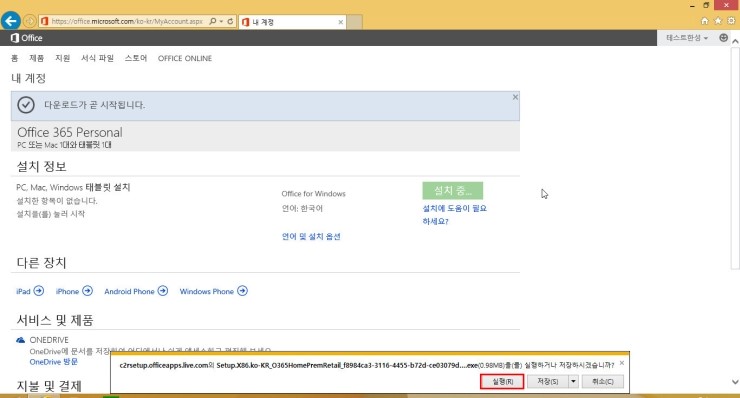Screen dimensions: 740x398
Task: Open the 'OneDrive 방문' link
Action: [x=53, y=362]
